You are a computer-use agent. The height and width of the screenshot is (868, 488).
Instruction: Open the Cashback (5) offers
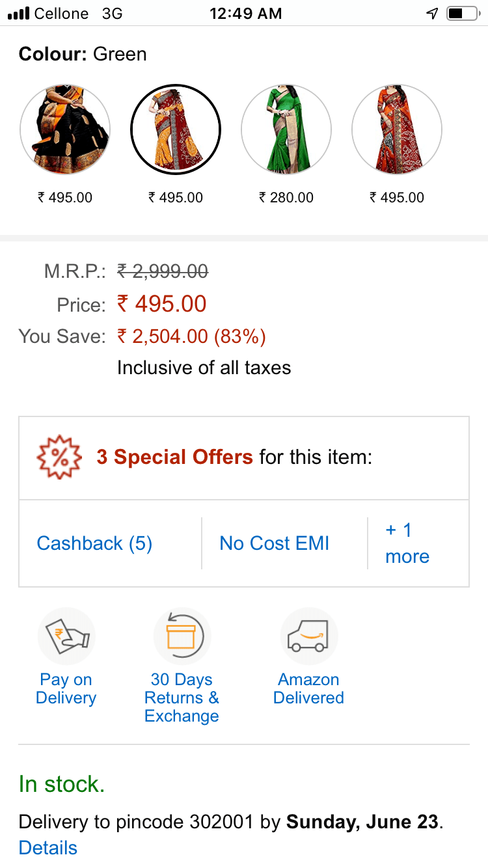94,543
